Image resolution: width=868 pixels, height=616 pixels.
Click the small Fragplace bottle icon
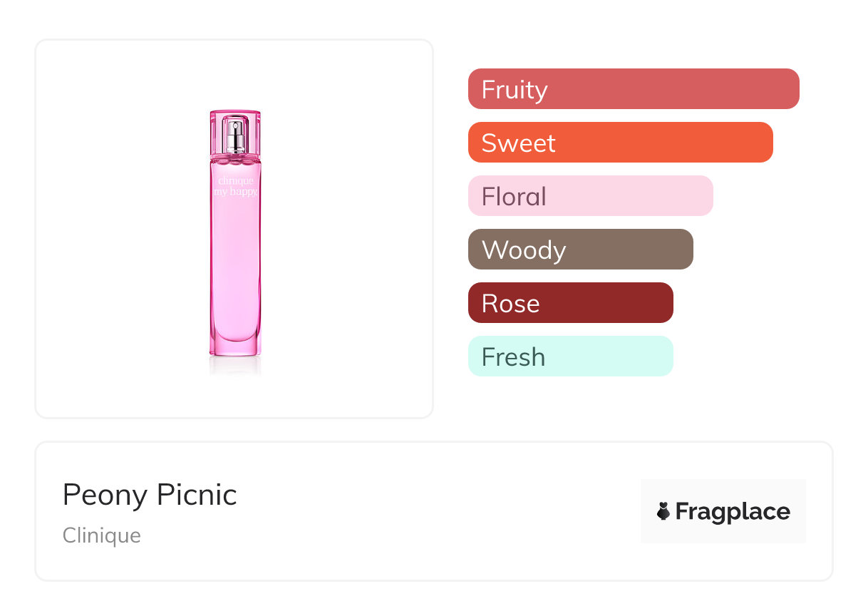pos(663,511)
